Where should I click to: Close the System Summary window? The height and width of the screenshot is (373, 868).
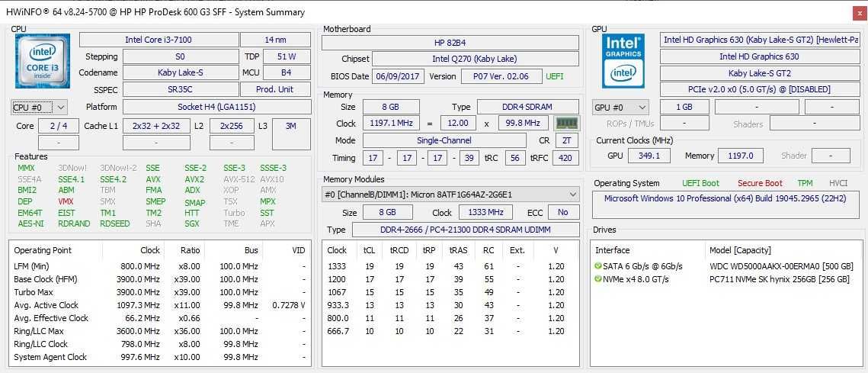[x=859, y=12]
